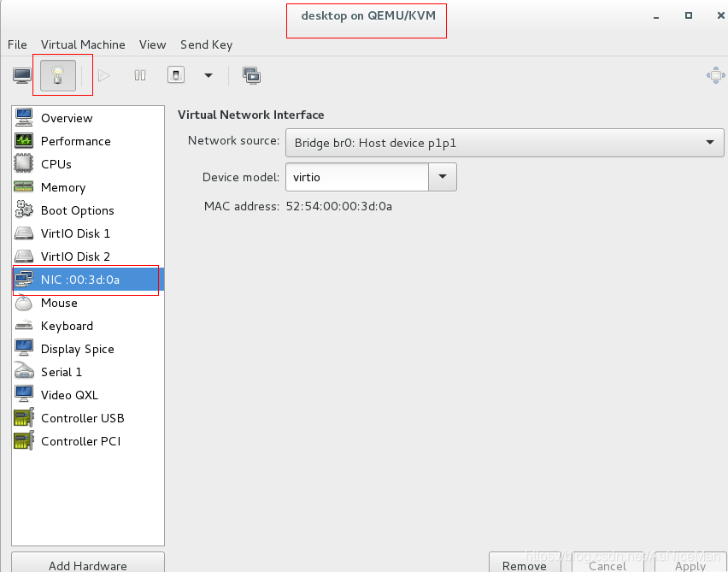This screenshot has height=572, width=728.
Task: Select VirtIO Disk 1 entry
Action: click(88, 233)
